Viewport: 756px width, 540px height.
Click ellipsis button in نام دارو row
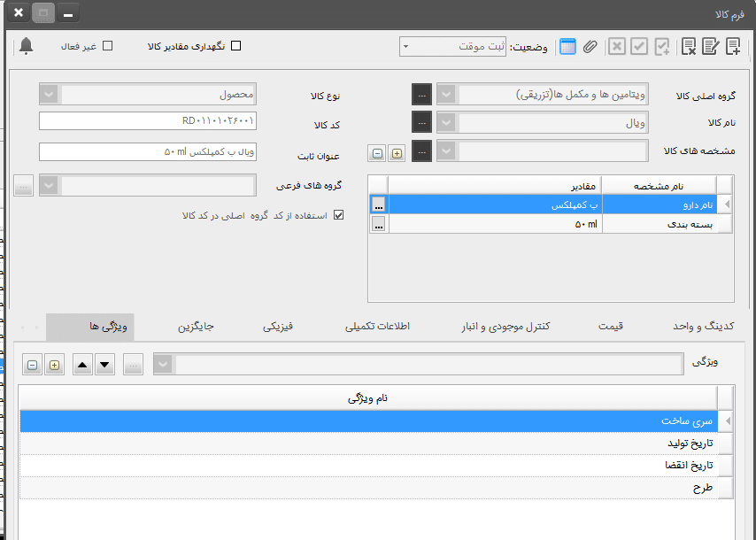(x=379, y=204)
